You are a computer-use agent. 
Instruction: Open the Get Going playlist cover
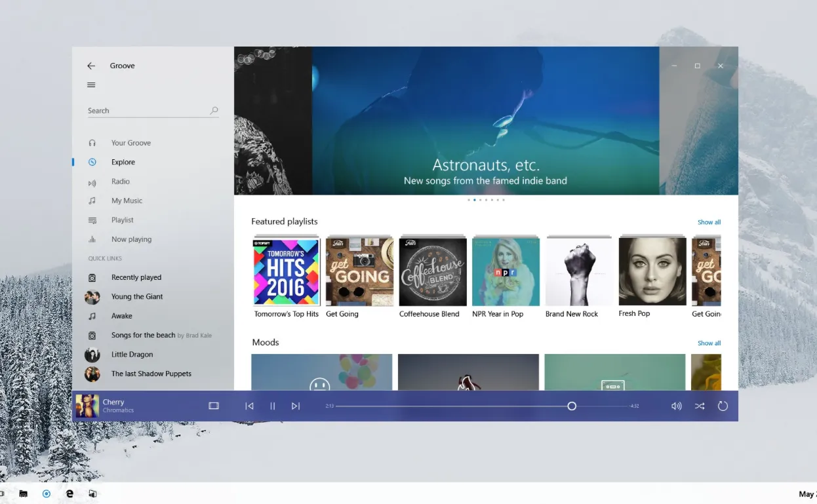359,271
